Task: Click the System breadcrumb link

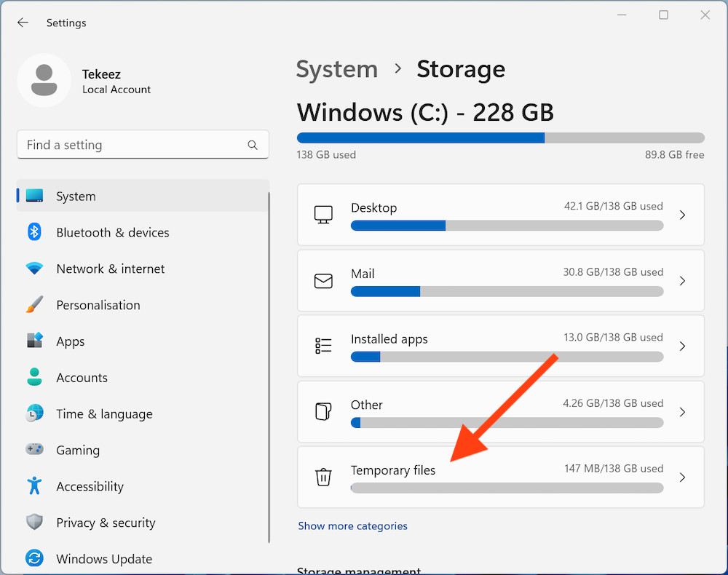Action: pos(337,70)
